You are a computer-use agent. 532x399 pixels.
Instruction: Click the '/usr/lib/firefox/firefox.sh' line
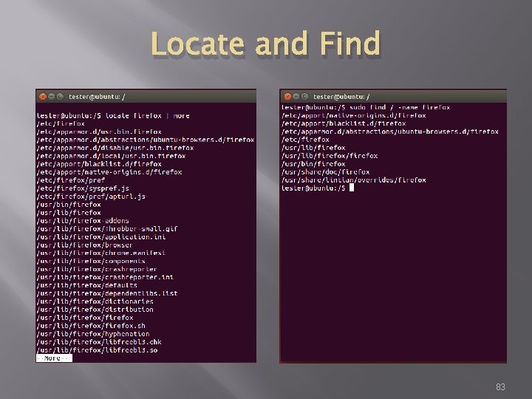click(91, 326)
